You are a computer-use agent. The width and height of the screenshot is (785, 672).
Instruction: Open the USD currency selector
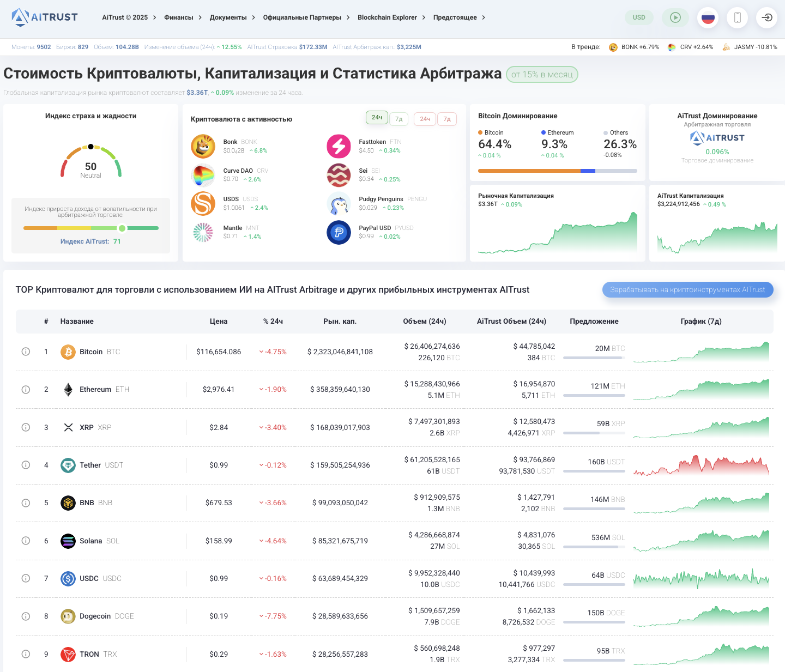tap(639, 17)
